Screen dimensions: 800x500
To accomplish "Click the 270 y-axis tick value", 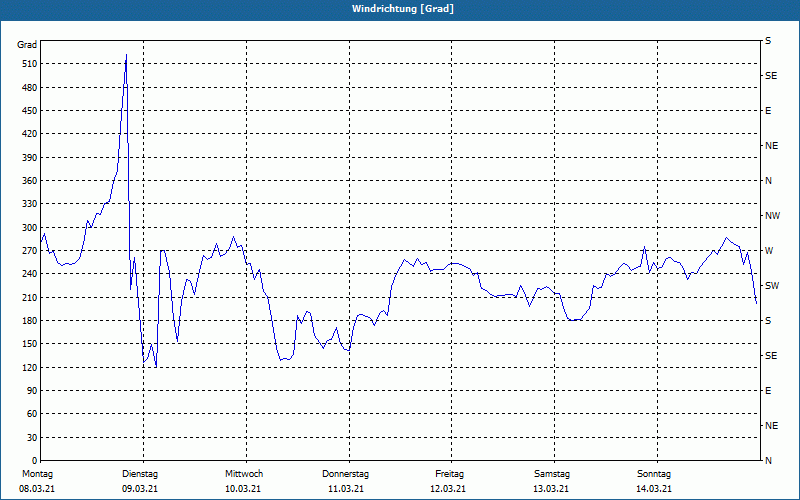I will [x=30, y=251].
